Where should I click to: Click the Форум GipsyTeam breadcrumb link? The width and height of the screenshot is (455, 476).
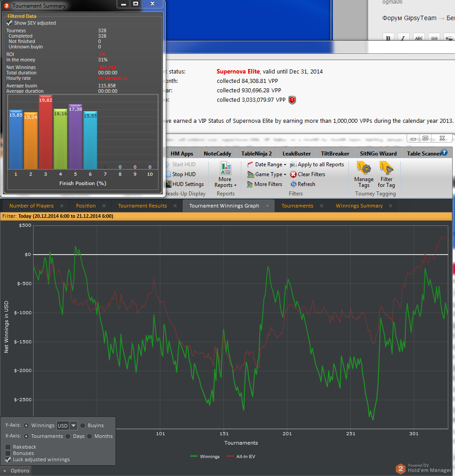(x=409, y=18)
